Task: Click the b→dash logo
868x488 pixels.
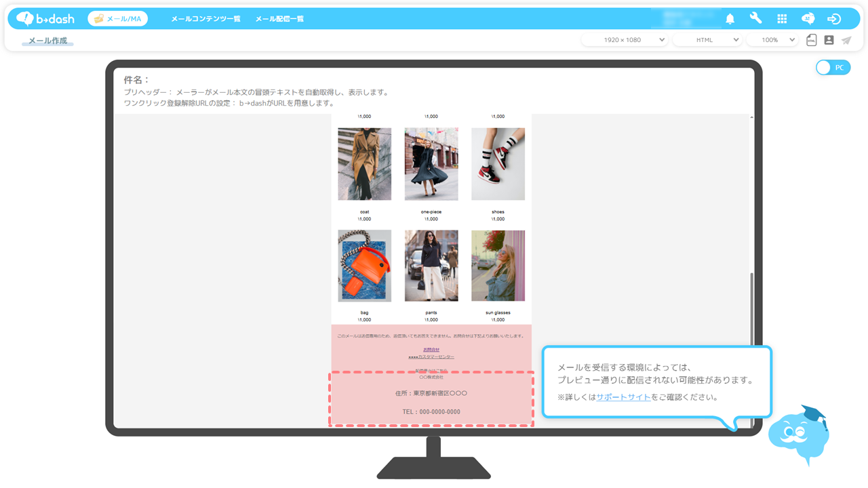Action: click(45, 18)
